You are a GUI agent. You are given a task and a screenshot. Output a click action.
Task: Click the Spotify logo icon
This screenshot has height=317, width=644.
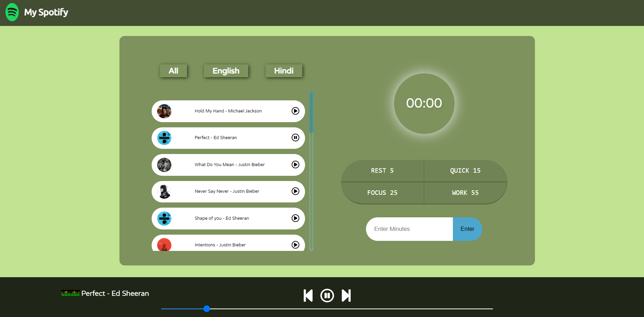click(x=12, y=12)
